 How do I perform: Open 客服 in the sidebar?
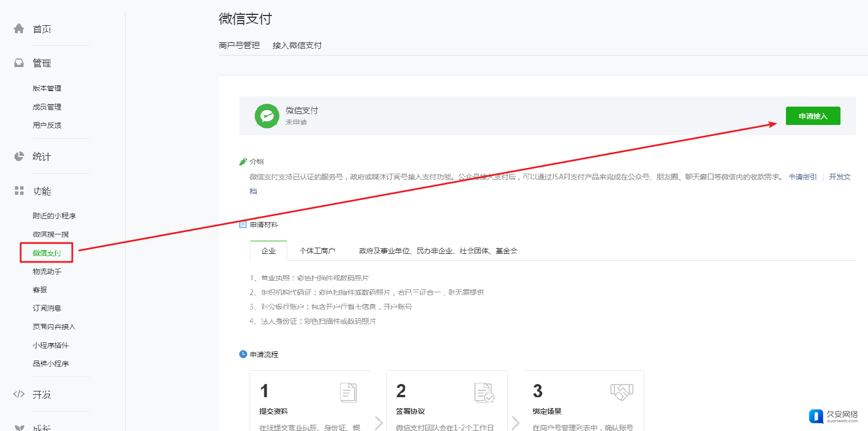40,289
